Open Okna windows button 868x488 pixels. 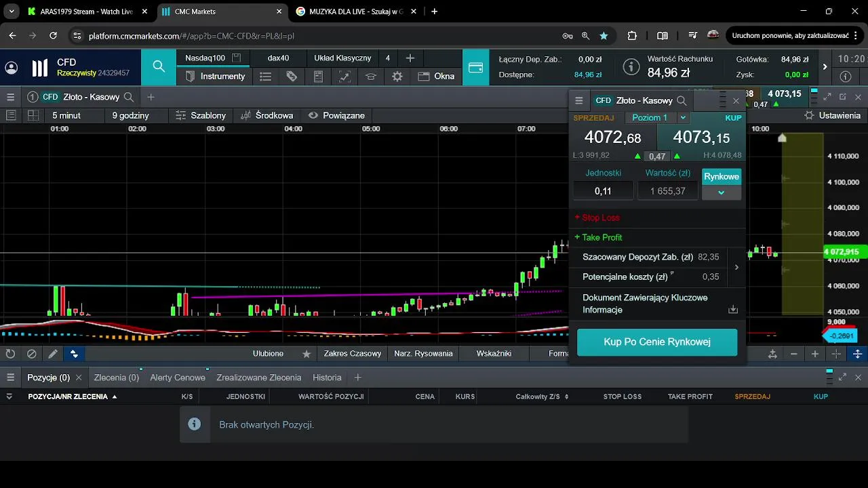coord(437,77)
